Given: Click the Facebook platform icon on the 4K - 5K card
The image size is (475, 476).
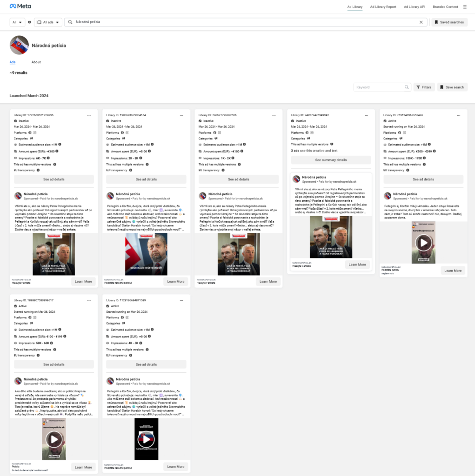Looking at the screenshot, I should click(x=122, y=317).
